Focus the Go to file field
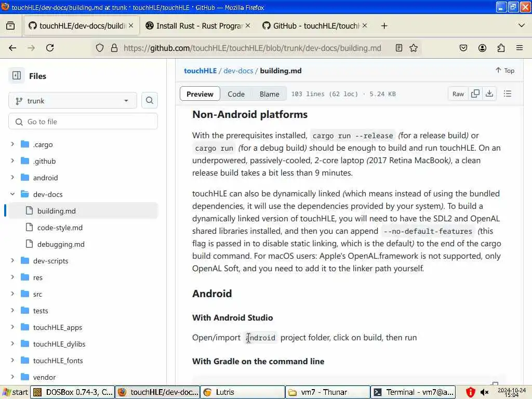 coord(83,122)
